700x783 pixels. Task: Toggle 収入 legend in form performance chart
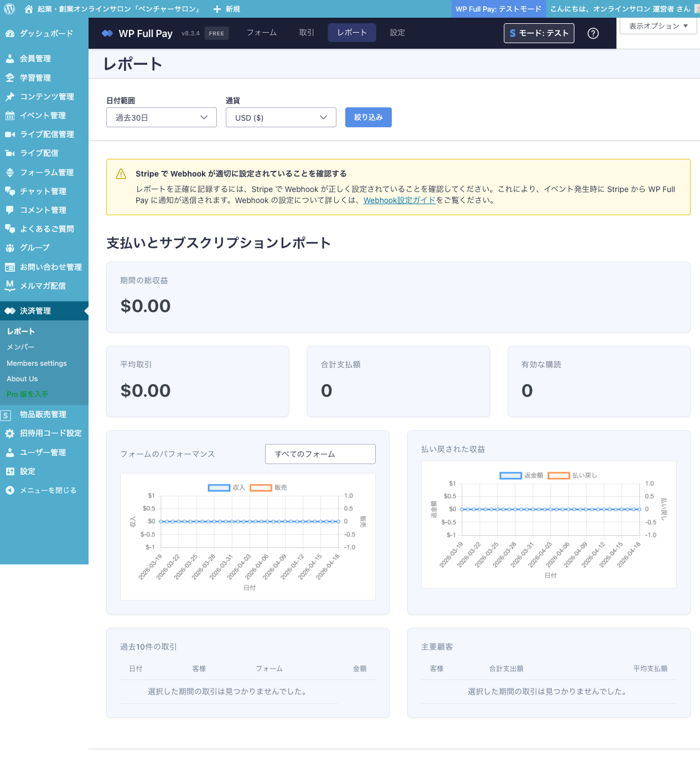click(219, 488)
